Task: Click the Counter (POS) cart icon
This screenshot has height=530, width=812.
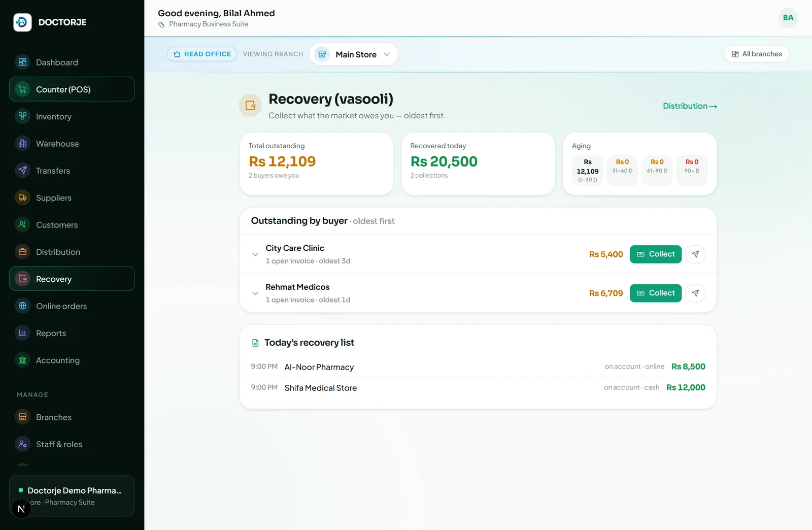Action: coord(22,89)
